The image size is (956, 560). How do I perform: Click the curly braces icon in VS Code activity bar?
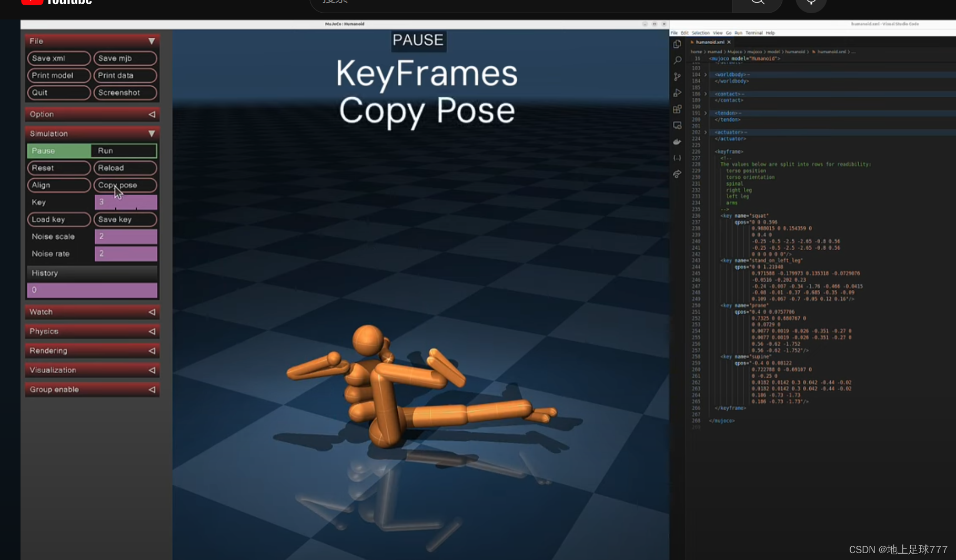pos(677,158)
